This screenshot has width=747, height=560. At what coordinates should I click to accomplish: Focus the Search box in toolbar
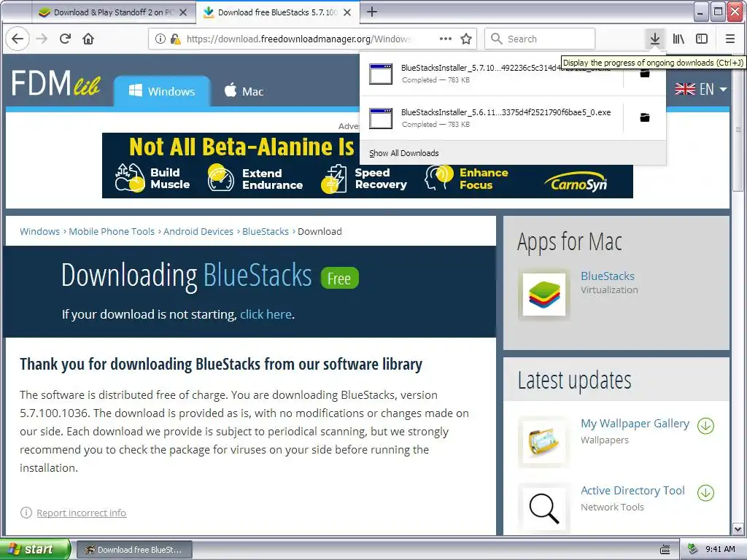coord(540,39)
